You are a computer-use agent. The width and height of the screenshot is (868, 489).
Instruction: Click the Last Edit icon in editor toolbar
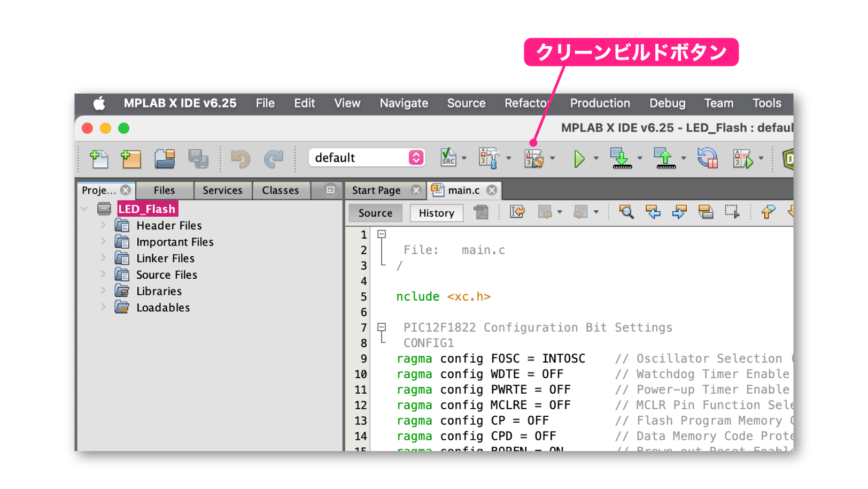point(517,212)
